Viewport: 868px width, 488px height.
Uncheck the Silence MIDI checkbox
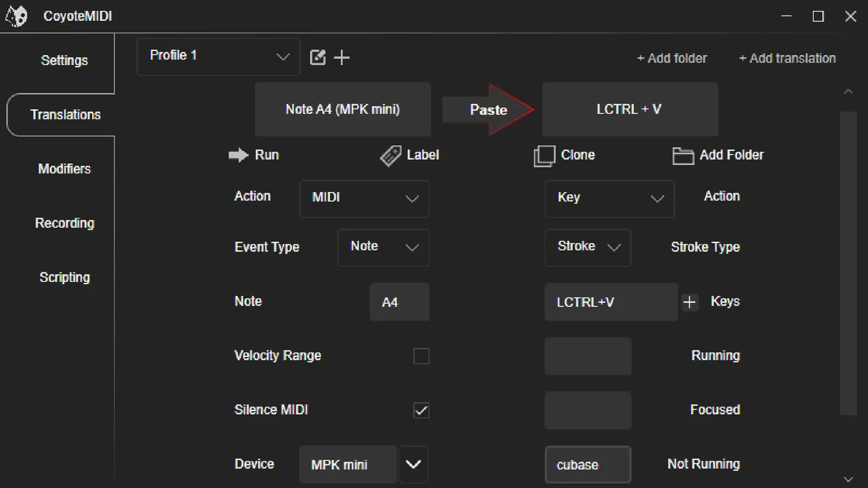click(421, 410)
